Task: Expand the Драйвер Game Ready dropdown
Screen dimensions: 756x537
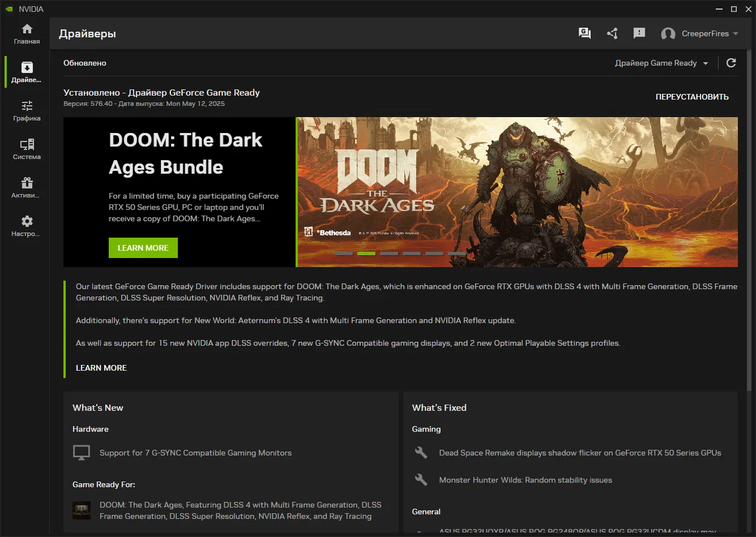Action: click(x=661, y=63)
